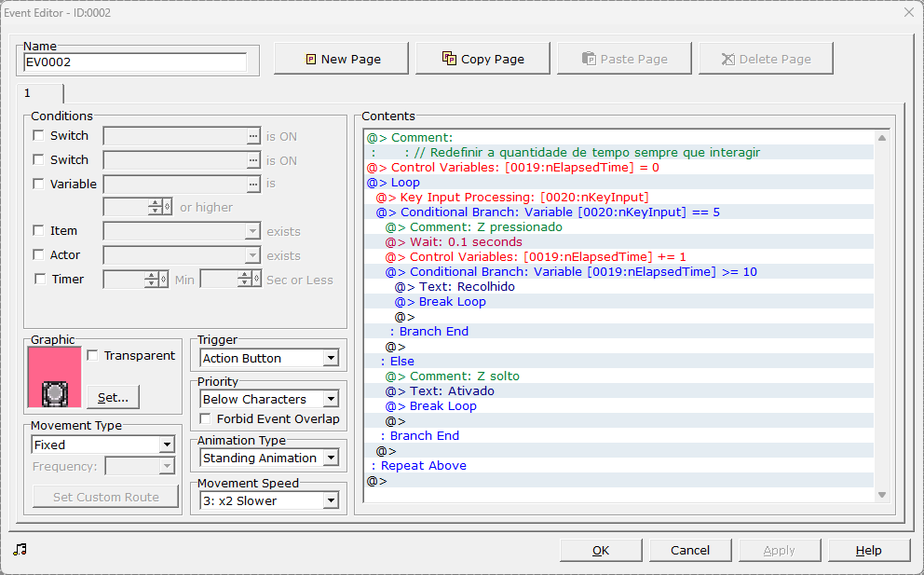Open the first Switch selector ellipsis button
The image size is (924, 575).
[252, 136]
